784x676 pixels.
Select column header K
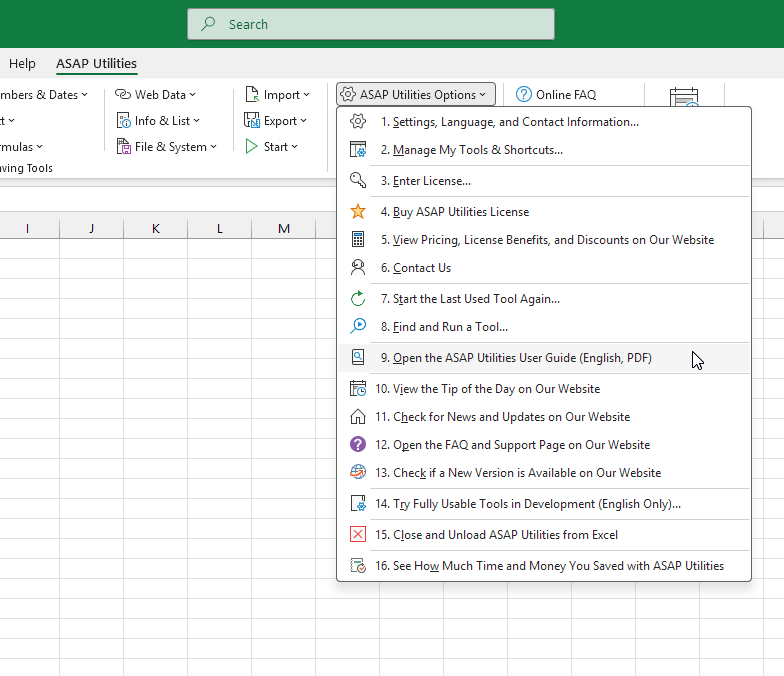tap(156, 228)
